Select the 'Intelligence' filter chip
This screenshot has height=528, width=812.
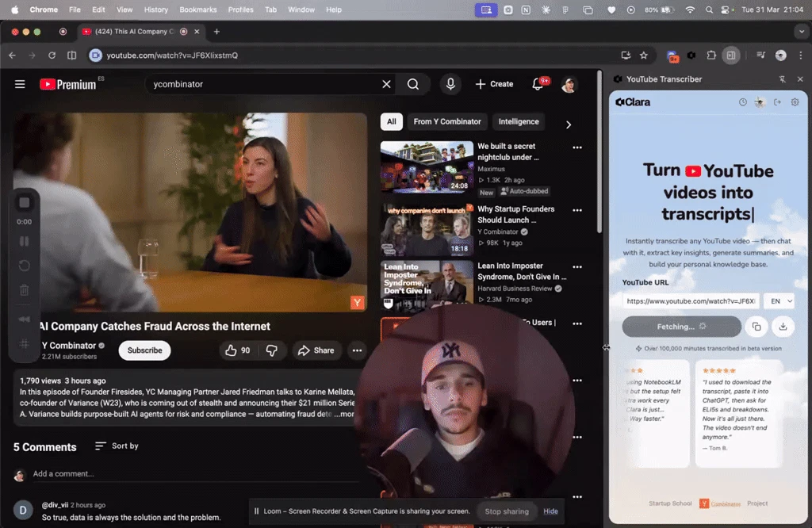[x=519, y=121]
